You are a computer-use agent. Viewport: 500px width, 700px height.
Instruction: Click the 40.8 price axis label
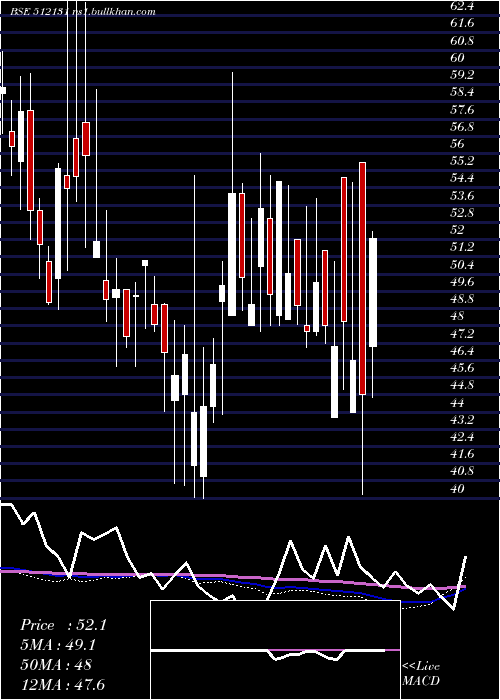point(462,471)
